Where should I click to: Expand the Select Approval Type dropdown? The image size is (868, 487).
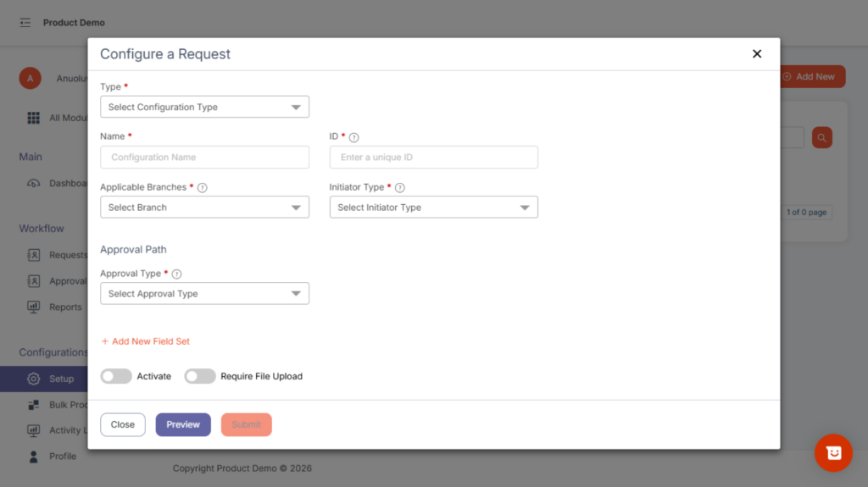(204, 294)
